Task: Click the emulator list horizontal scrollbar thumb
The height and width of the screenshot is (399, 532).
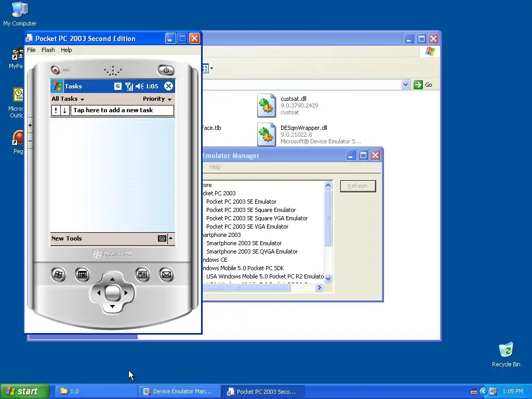Action: point(246,288)
